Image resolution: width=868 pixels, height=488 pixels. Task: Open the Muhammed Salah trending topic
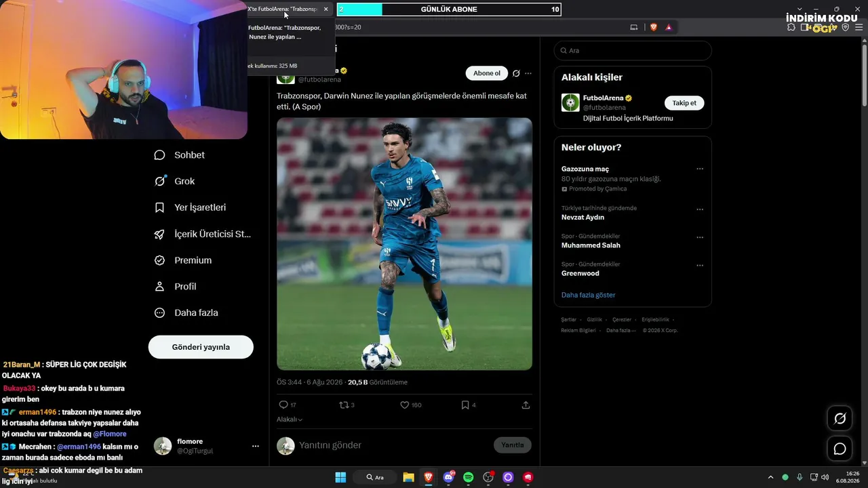click(591, 245)
